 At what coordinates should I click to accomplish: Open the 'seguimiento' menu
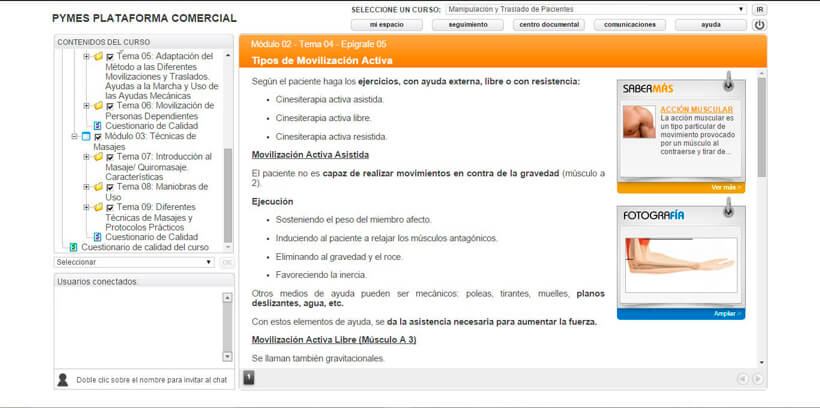pyautogui.click(x=468, y=25)
